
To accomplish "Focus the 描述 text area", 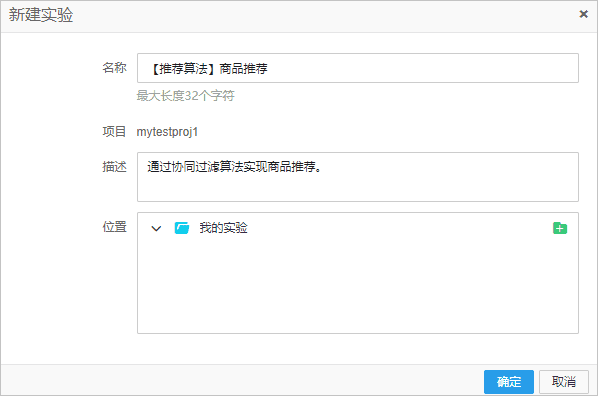I will (x=358, y=177).
